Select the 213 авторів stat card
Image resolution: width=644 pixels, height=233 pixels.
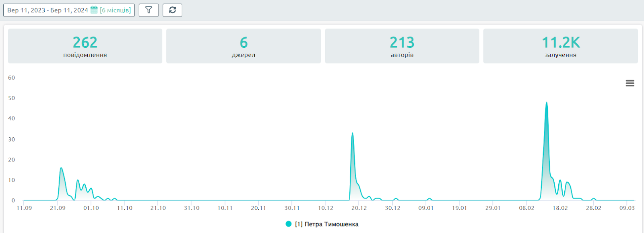(x=402, y=46)
